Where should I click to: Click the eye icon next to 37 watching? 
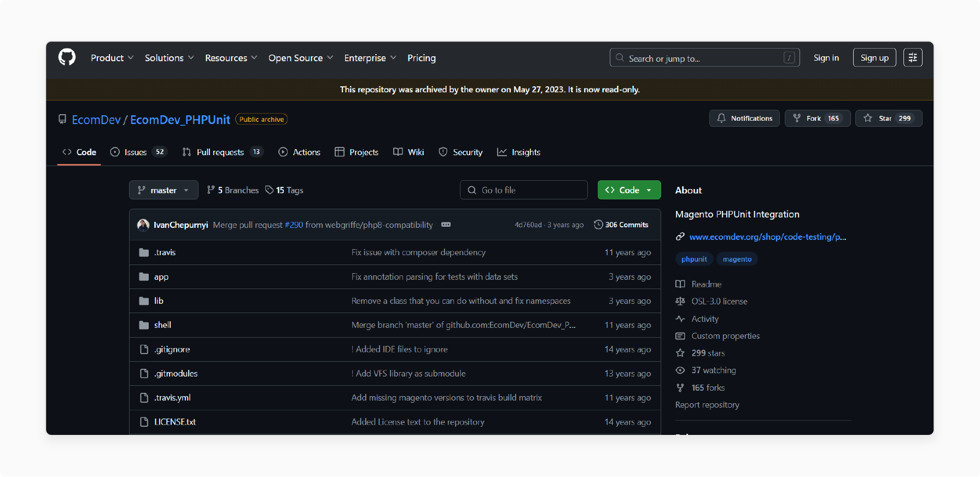(x=680, y=370)
